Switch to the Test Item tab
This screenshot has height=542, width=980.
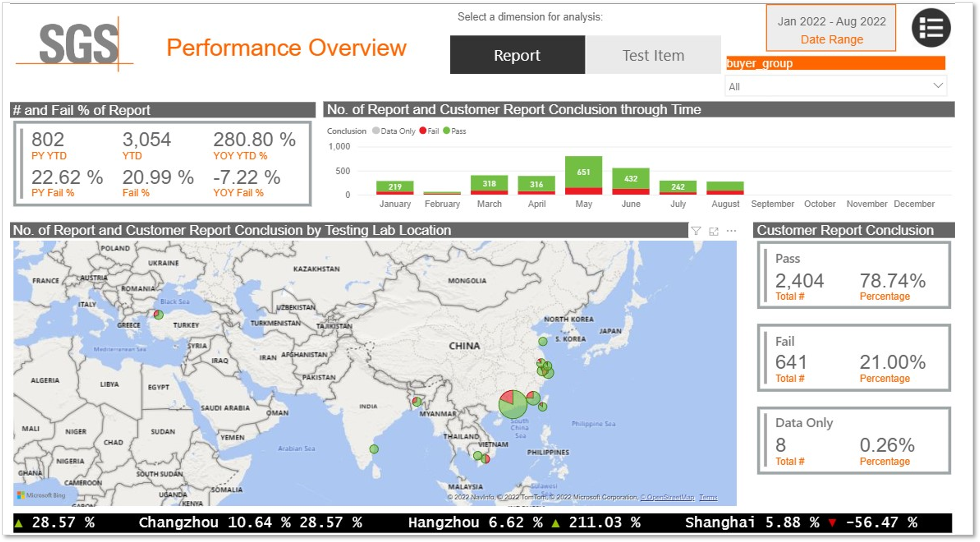tap(653, 55)
